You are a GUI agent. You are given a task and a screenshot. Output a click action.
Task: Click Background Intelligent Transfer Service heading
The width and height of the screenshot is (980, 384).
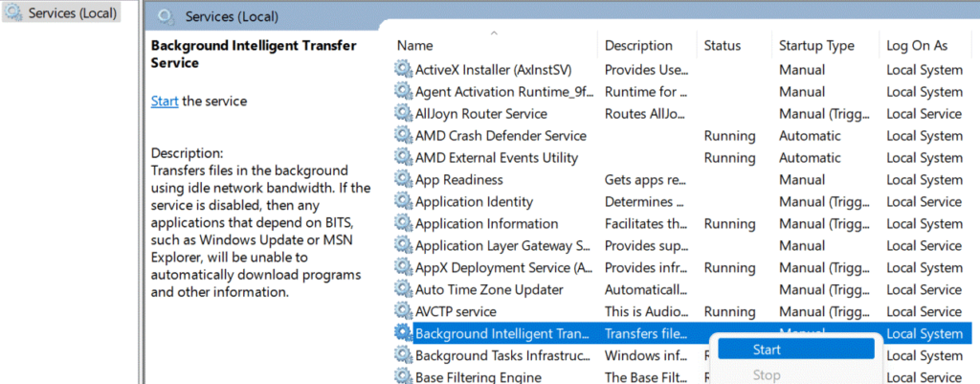(254, 54)
